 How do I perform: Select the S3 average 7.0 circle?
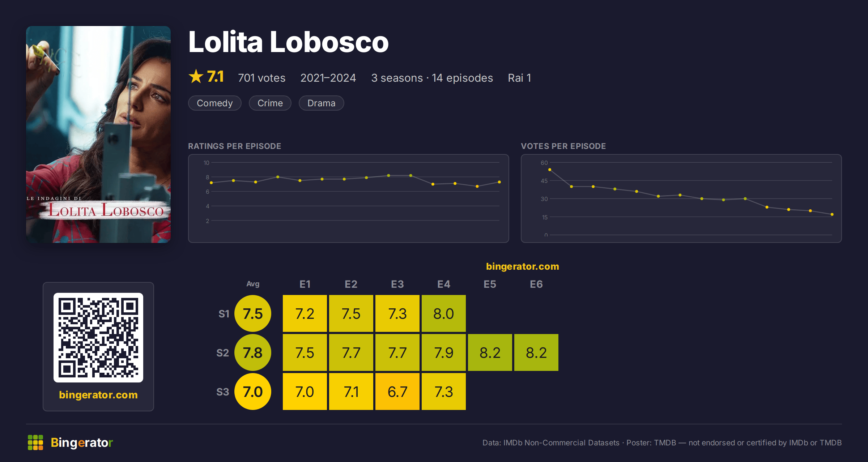pyautogui.click(x=253, y=392)
